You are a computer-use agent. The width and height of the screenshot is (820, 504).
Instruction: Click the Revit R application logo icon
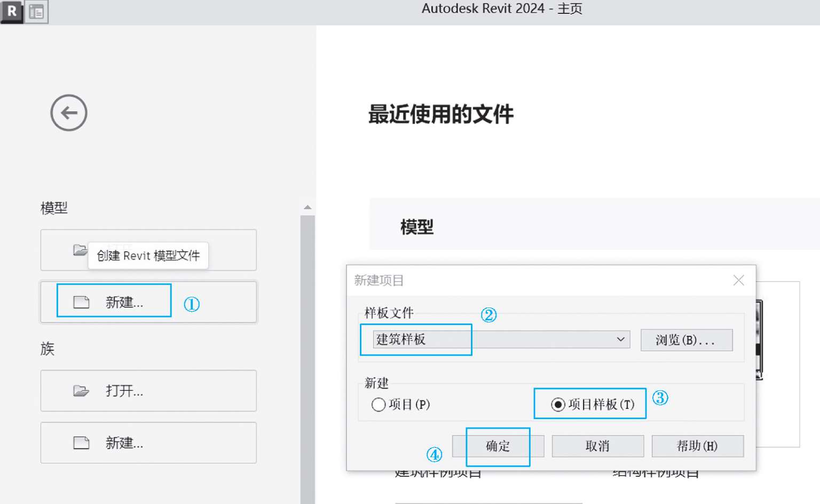point(12,11)
